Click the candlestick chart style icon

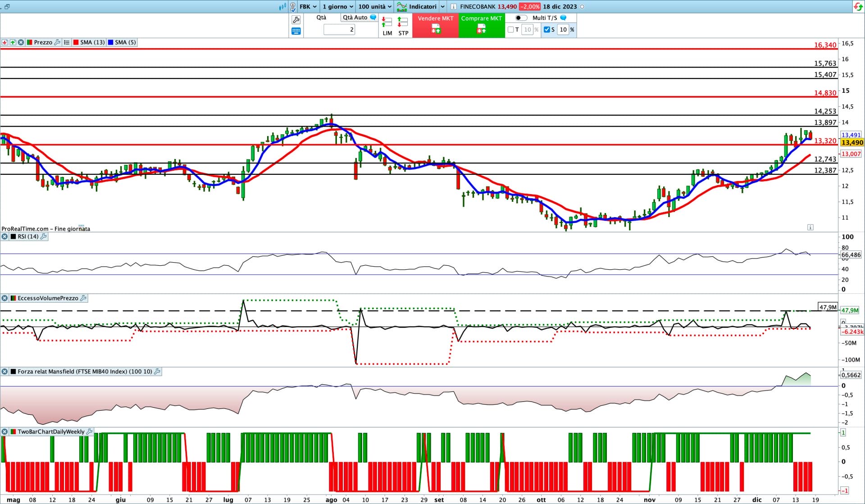(282, 7)
